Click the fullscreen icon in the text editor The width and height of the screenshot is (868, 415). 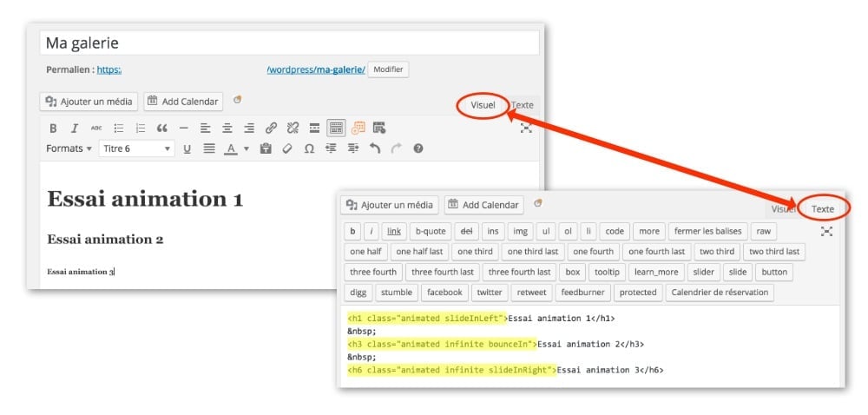[x=826, y=231]
